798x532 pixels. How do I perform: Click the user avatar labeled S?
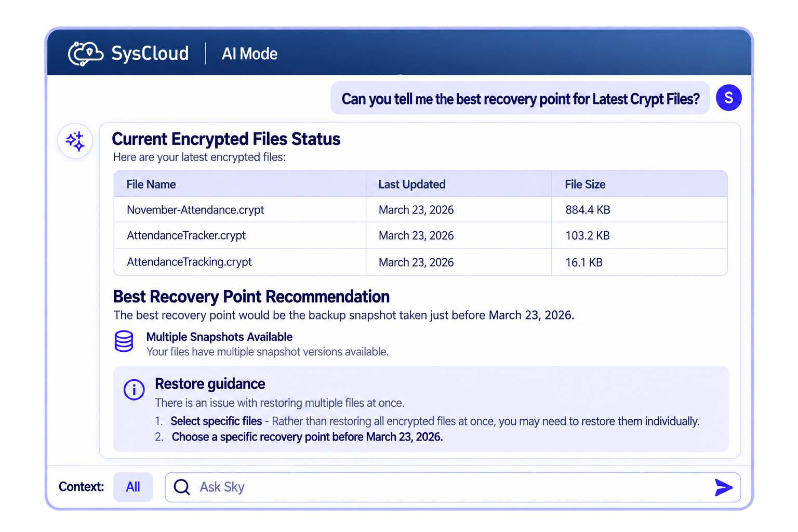pos(729,98)
